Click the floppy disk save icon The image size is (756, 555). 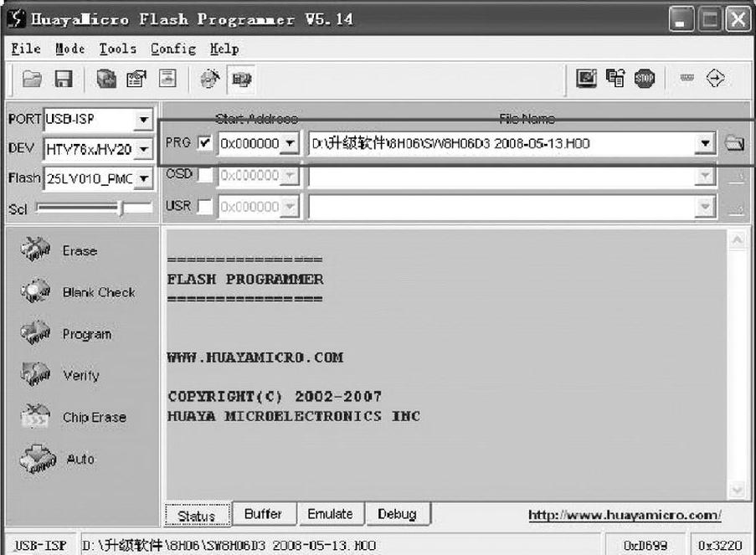[x=63, y=79]
